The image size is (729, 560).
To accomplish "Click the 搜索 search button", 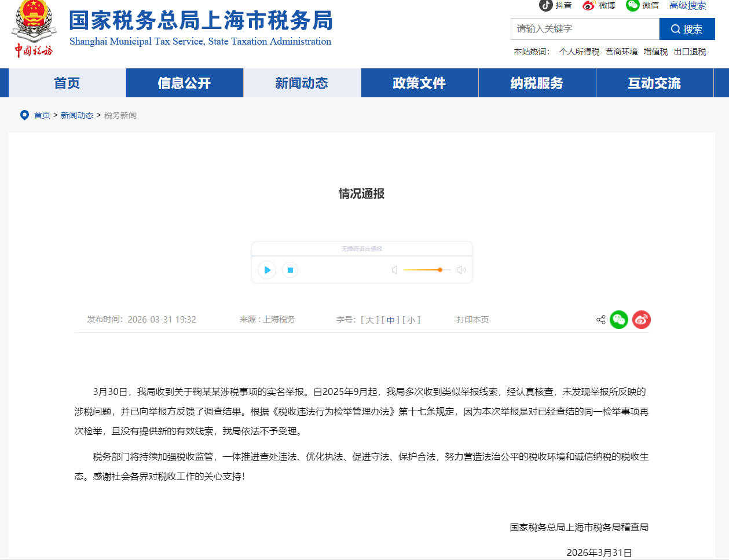I will (x=687, y=29).
